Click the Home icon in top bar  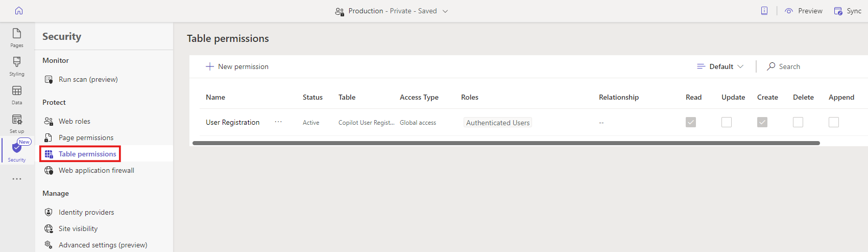coord(19,11)
